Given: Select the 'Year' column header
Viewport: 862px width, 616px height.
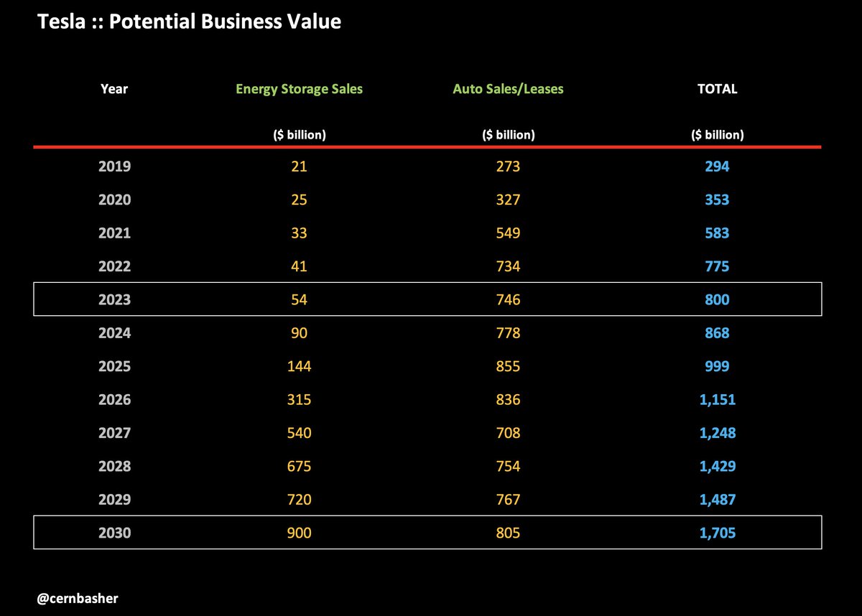Looking at the screenshot, I should [x=114, y=89].
